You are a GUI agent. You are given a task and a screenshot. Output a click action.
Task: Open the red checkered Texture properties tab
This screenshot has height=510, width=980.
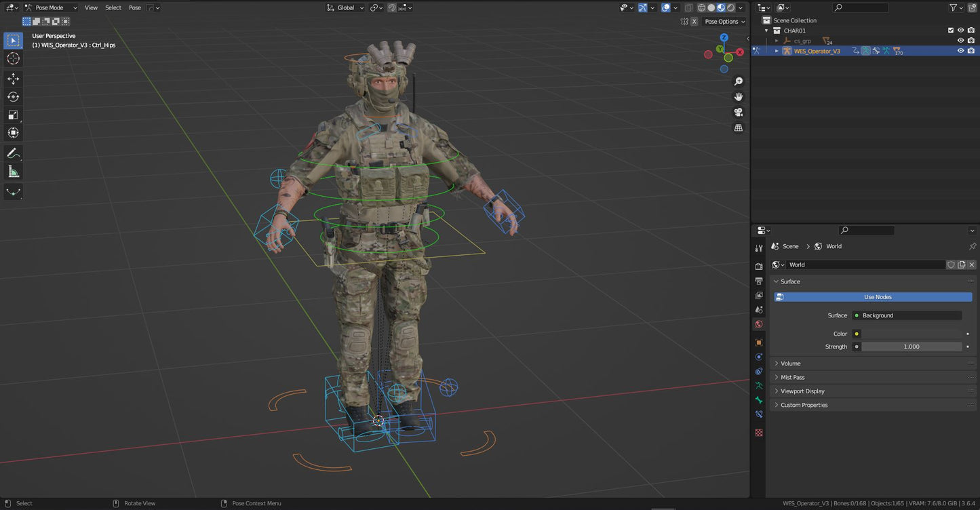759,432
